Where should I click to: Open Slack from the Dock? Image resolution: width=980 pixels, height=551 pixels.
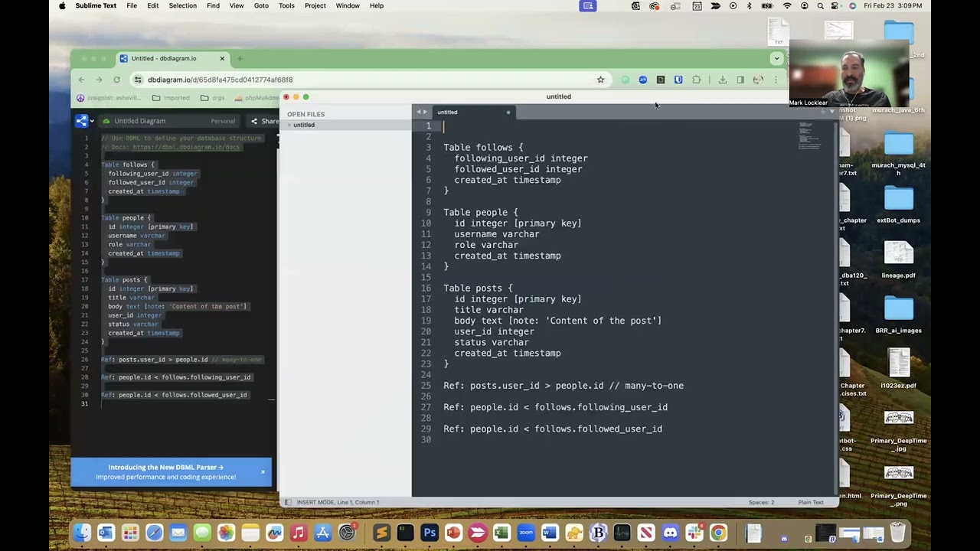(694, 533)
